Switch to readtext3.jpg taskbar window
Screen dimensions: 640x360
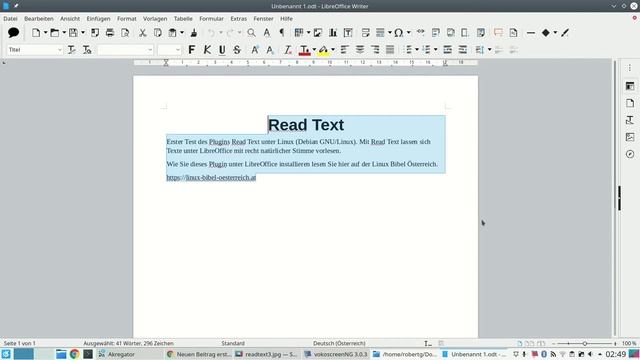point(267,354)
